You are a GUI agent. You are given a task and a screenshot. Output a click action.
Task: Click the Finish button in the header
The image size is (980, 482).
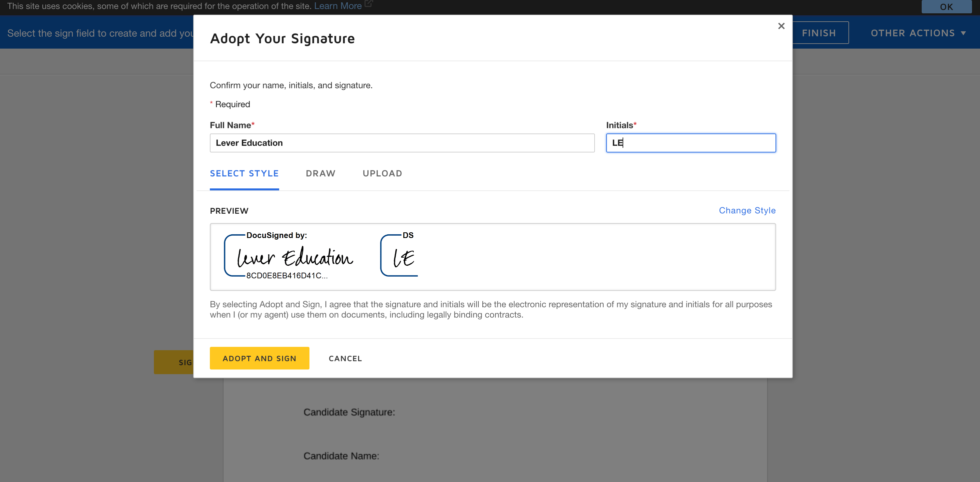pyautogui.click(x=819, y=33)
